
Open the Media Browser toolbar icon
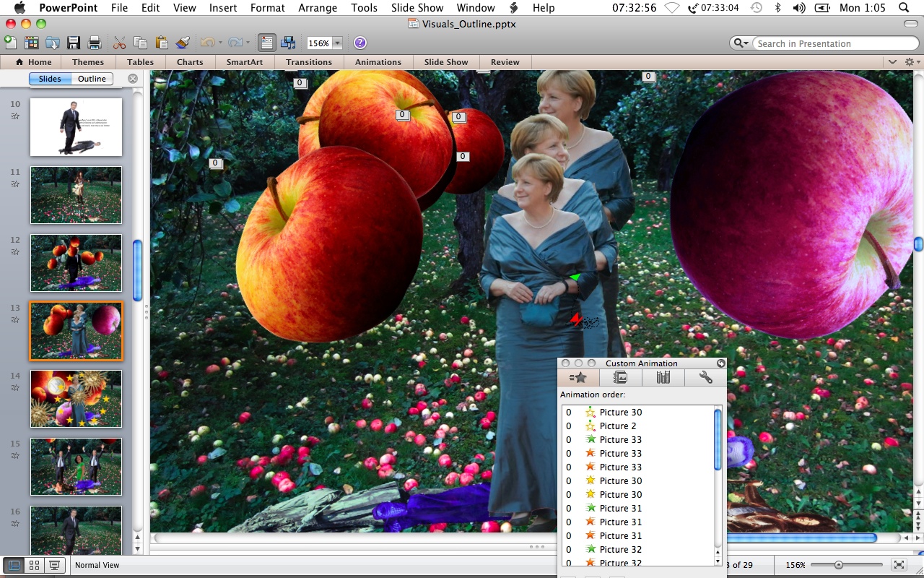[x=287, y=43]
